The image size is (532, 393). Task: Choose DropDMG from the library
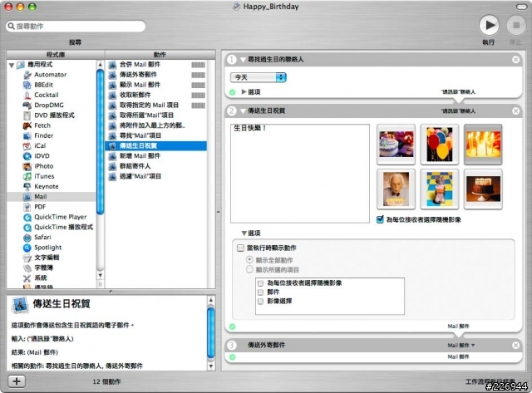point(49,106)
